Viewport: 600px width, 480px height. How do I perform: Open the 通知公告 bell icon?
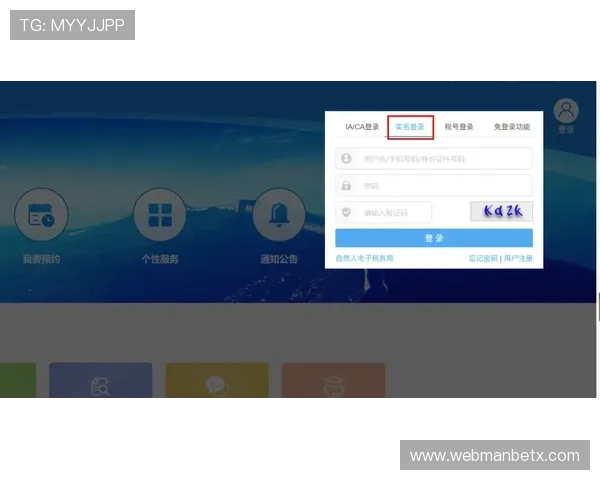(x=279, y=215)
